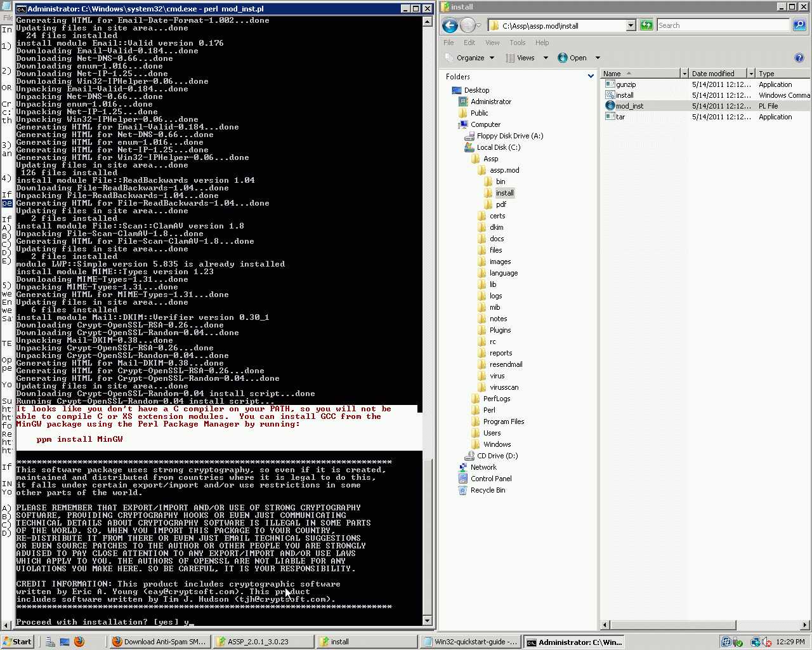This screenshot has height=650, width=812.
Task: Open the Edit menu in Explorer
Action: (x=469, y=43)
